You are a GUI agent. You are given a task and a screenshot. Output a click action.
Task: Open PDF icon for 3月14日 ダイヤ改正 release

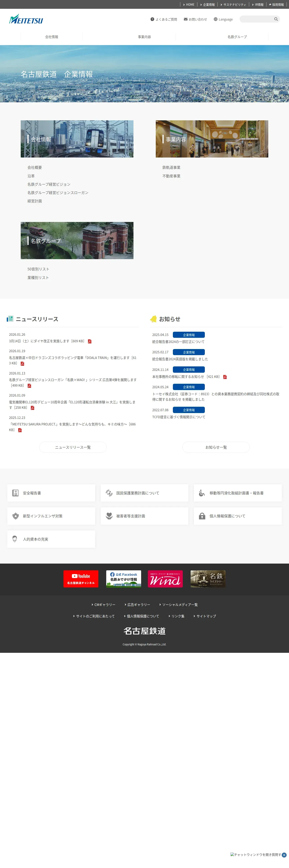(90, 341)
